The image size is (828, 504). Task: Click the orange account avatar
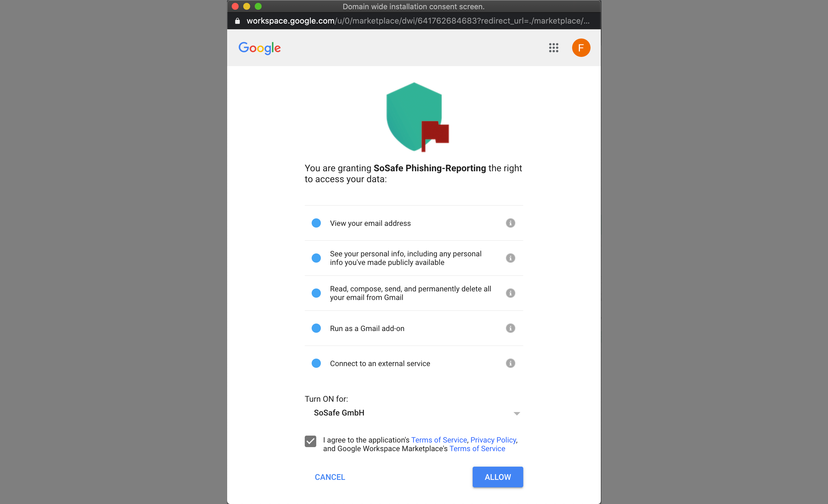click(x=581, y=48)
